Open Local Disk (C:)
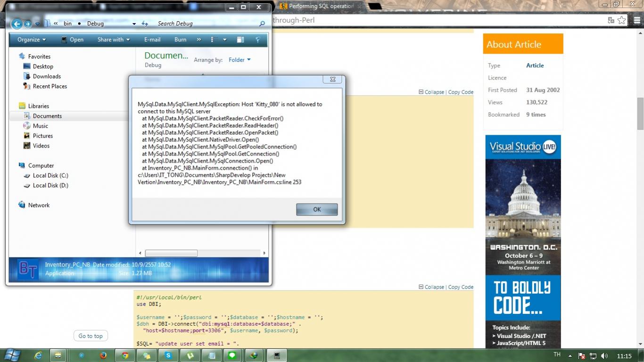The image size is (644, 362). click(50, 175)
